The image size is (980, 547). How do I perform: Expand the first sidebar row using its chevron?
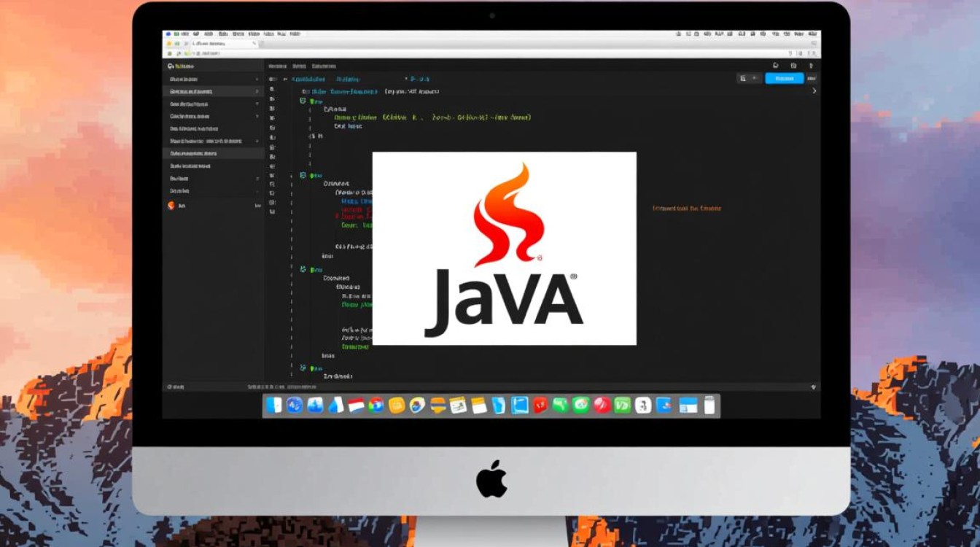pos(257,79)
